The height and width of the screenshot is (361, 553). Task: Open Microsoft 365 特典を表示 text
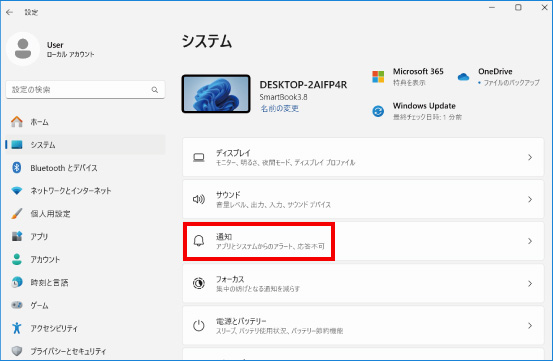(409, 83)
